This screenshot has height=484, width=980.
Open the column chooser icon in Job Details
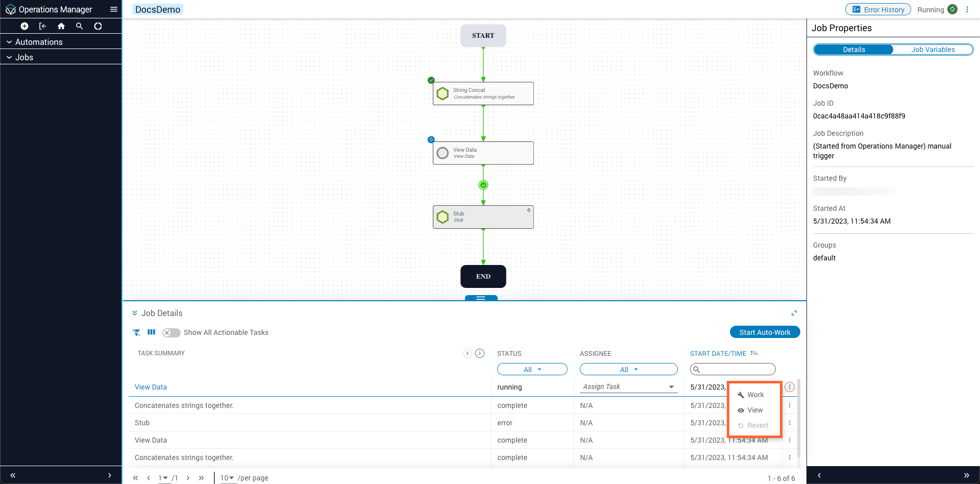pos(152,332)
